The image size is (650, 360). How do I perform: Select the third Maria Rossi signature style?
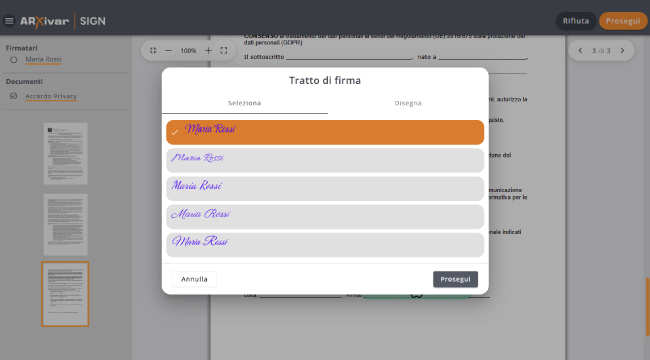pyautogui.click(x=325, y=189)
